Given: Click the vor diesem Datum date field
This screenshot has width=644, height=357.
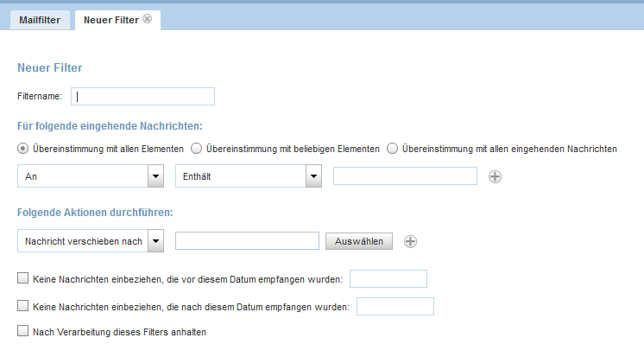Looking at the screenshot, I should [388, 279].
